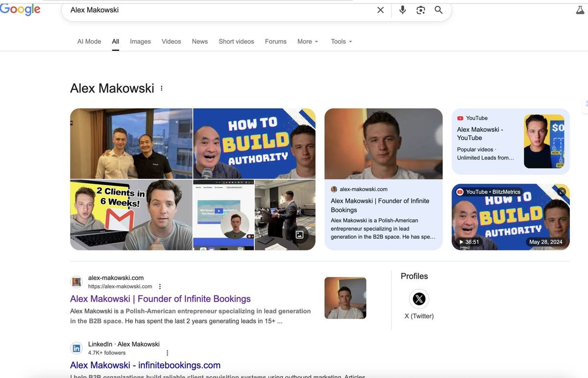Select the All results tab
Screen dimensions: 588x378
(116, 42)
